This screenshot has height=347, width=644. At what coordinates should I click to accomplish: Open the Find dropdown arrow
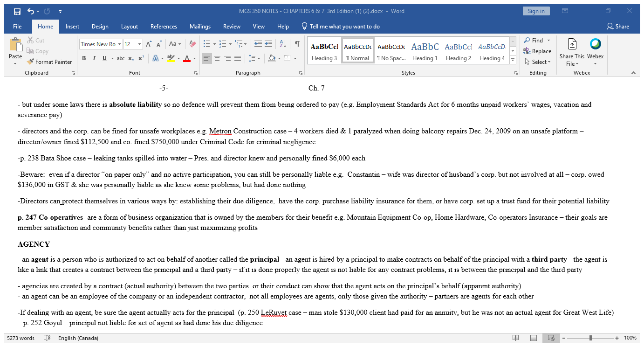tap(548, 41)
